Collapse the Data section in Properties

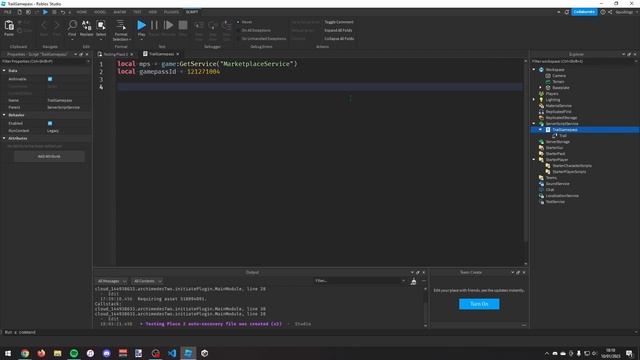4,71
